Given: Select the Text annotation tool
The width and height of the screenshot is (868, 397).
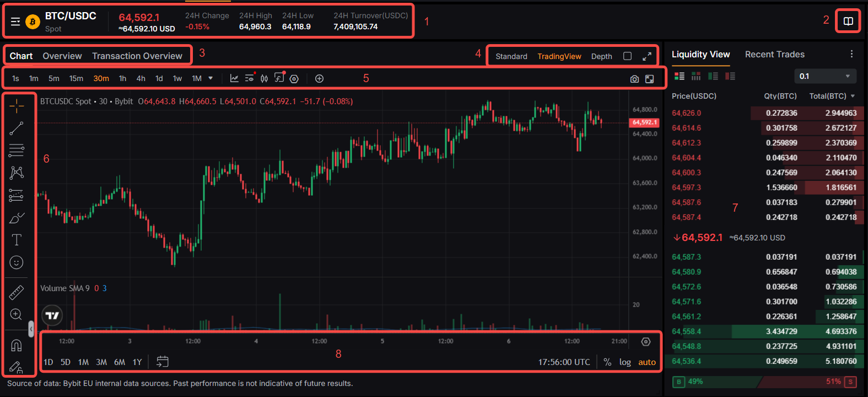Looking at the screenshot, I should pyautogui.click(x=17, y=240).
